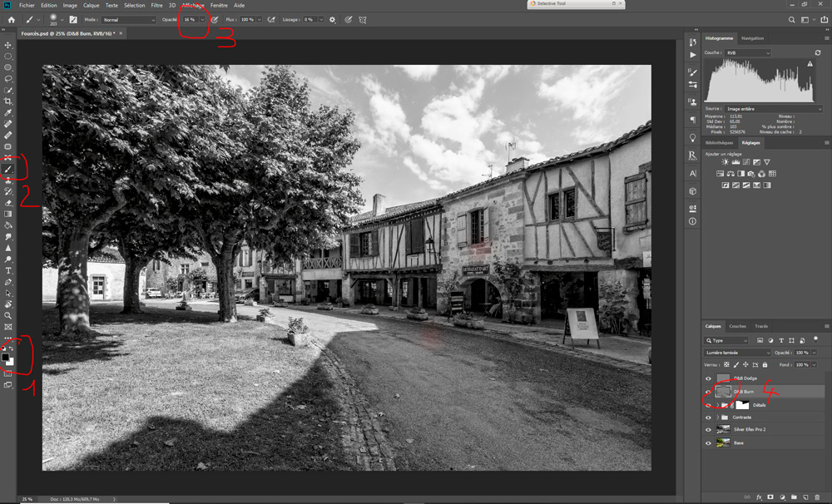Screen dimensions: 832x504
Task: Select the Move tool
Action: click(x=8, y=45)
